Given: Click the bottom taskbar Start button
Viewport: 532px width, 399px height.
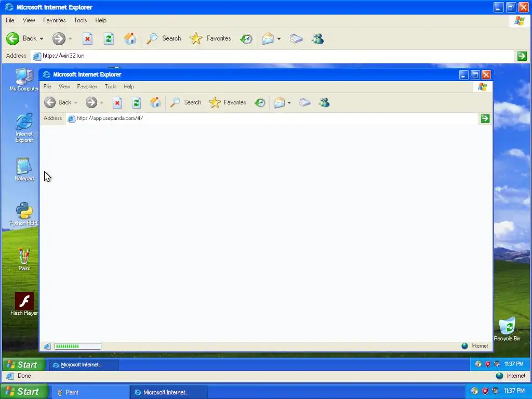Looking at the screenshot, I should [24, 392].
